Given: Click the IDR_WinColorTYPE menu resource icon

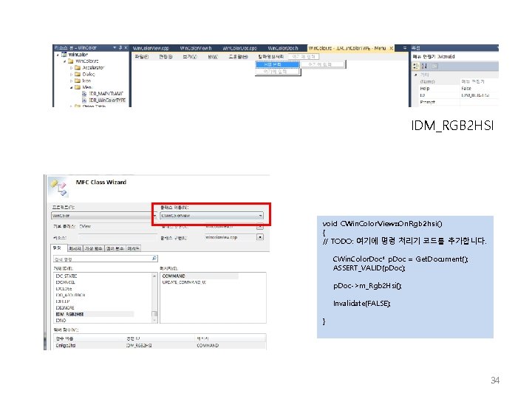Looking at the screenshot, I should point(84,100).
